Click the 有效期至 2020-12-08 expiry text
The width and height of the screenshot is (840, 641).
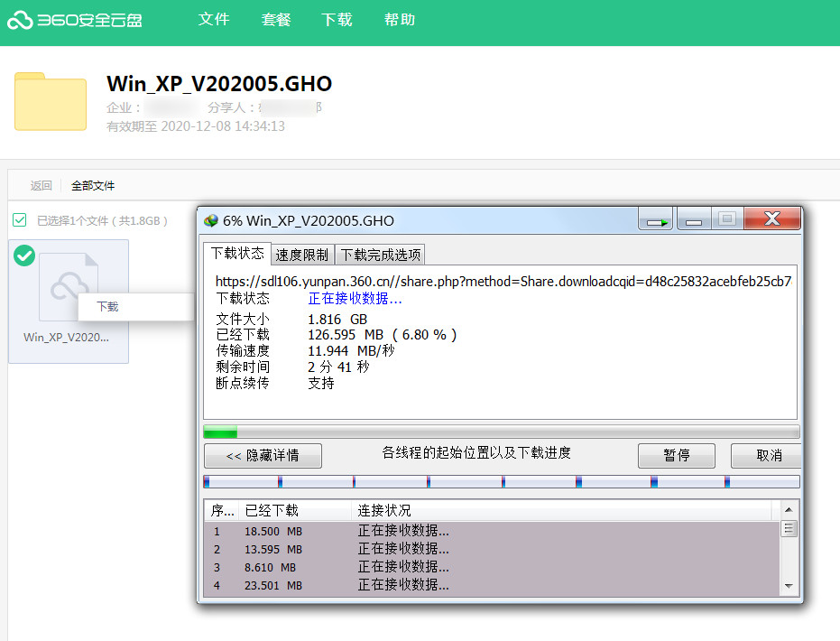click(196, 126)
